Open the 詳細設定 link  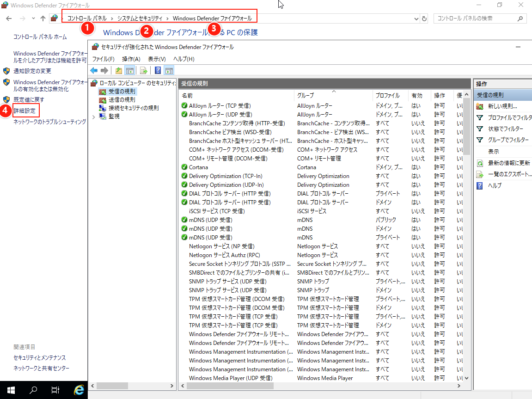(x=24, y=110)
